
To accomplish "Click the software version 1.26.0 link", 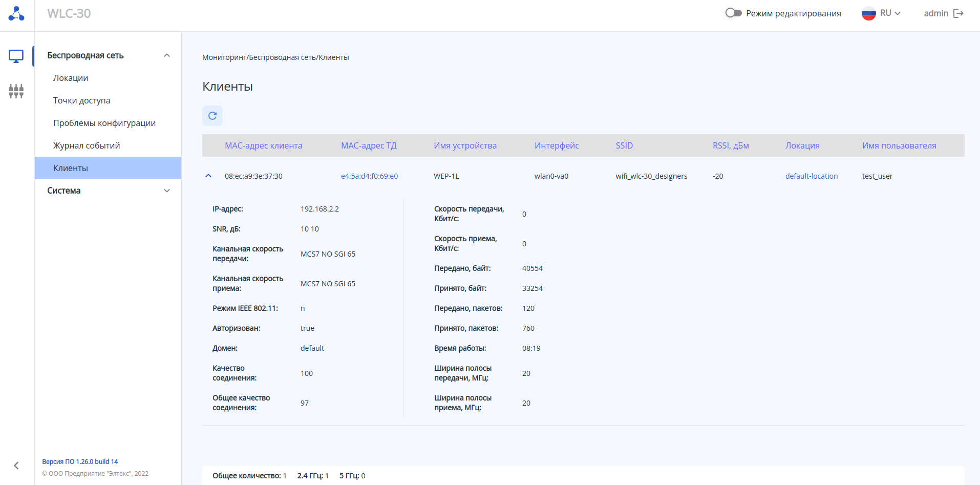I will tap(80, 461).
